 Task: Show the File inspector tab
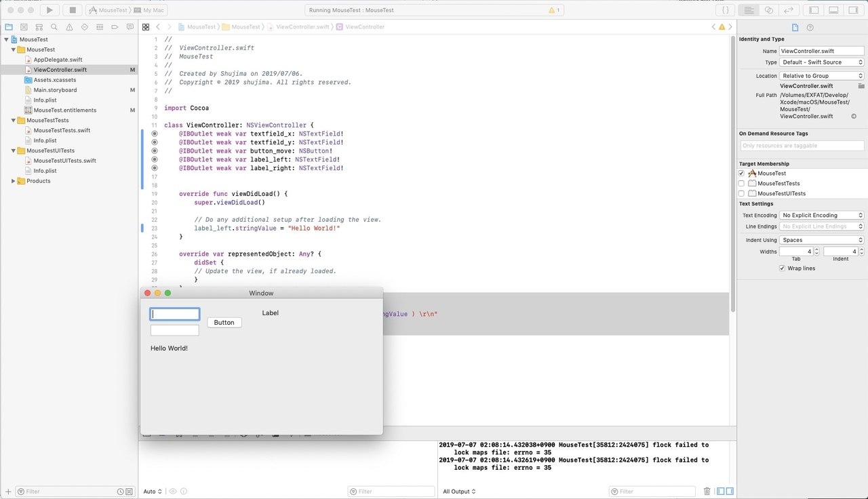(x=795, y=27)
